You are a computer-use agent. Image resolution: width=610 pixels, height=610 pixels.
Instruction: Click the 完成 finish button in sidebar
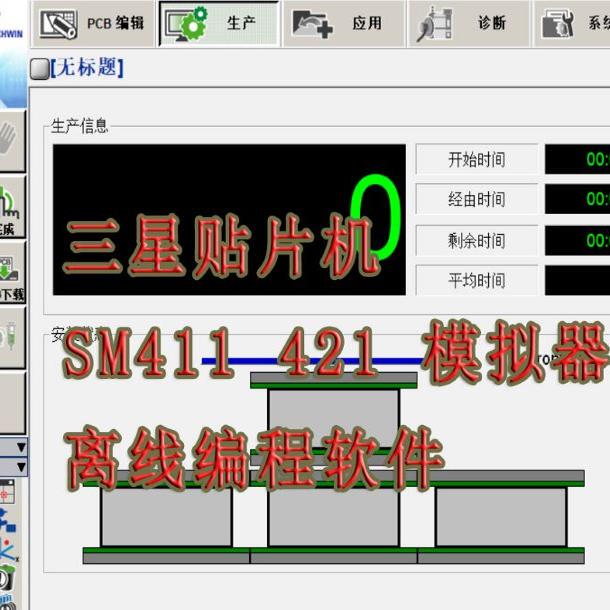[12, 207]
